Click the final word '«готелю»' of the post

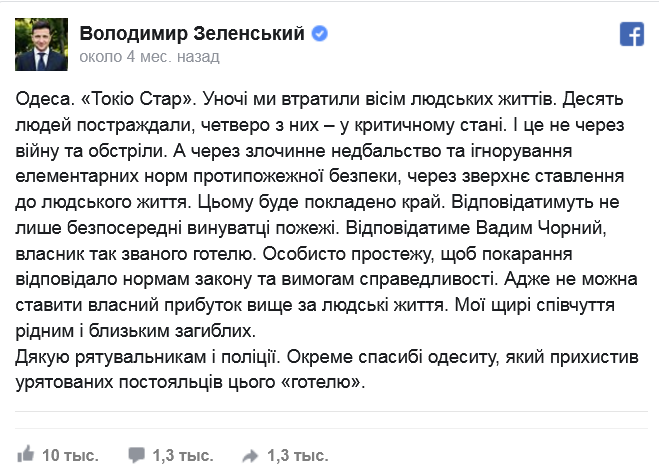click(322, 382)
